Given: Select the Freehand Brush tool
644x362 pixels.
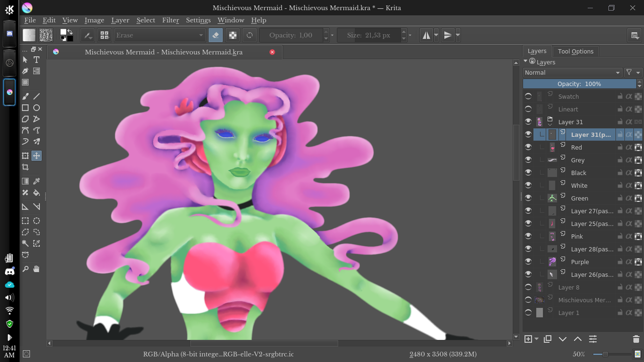Looking at the screenshot, I should click(25, 96).
